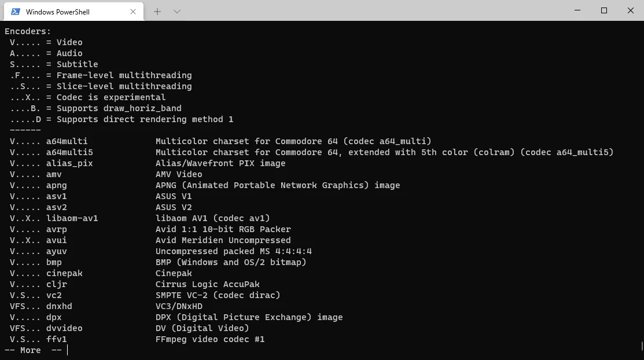
Task: Click the PowerShell icon in the tab
Action: [16, 12]
